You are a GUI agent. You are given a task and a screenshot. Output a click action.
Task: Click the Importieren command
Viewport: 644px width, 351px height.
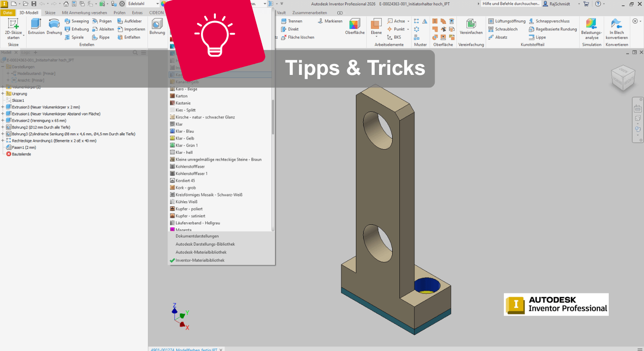[131, 29]
